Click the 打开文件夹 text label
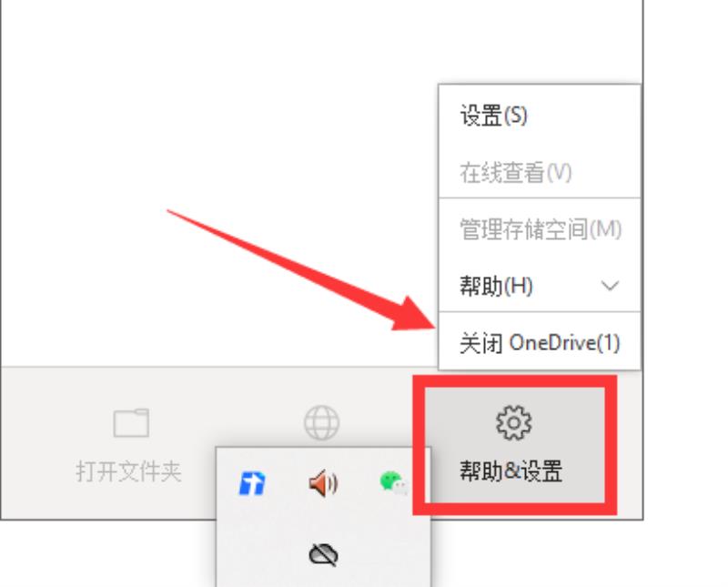The height and width of the screenshot is (587, 728). 128,471
